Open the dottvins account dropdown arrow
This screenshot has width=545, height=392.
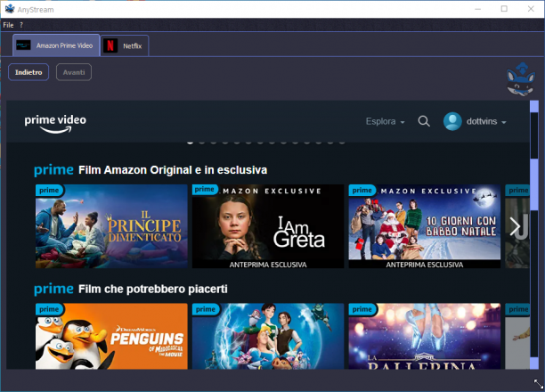(x=504, y=122)
